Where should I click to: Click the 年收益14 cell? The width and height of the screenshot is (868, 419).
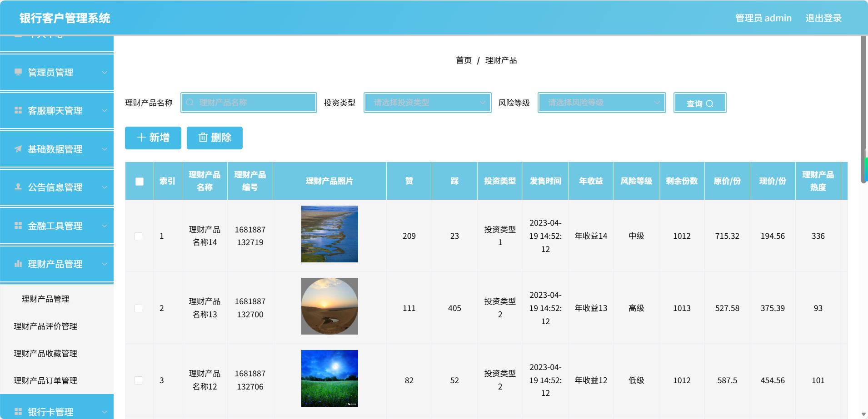click(x=591, y=236)
